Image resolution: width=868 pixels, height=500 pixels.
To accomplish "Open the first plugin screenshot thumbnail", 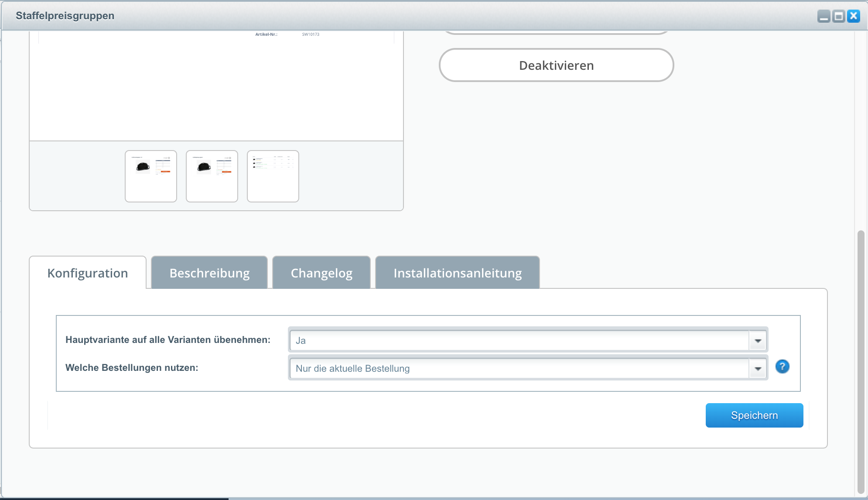I will [151, 176].
